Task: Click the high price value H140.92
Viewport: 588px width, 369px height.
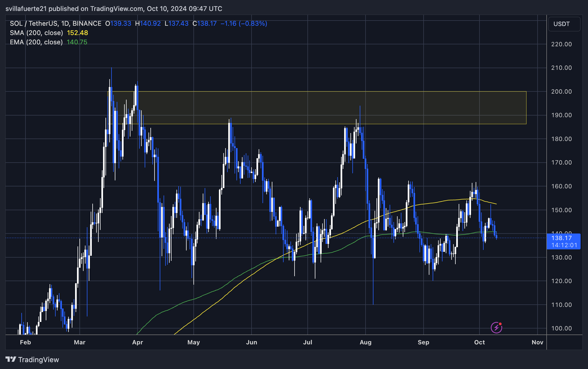Action: tap(148, 24)
